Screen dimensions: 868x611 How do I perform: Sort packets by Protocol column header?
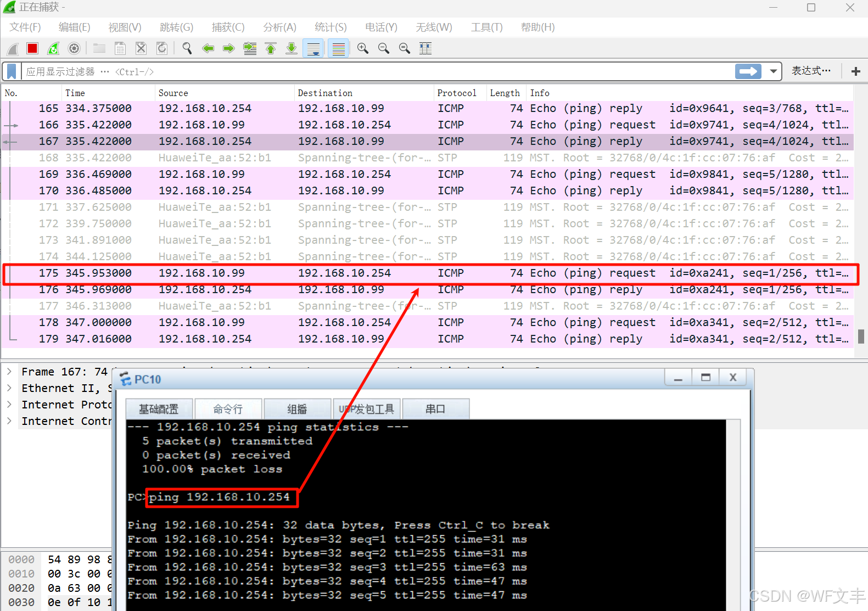click(x=460, y=93)
